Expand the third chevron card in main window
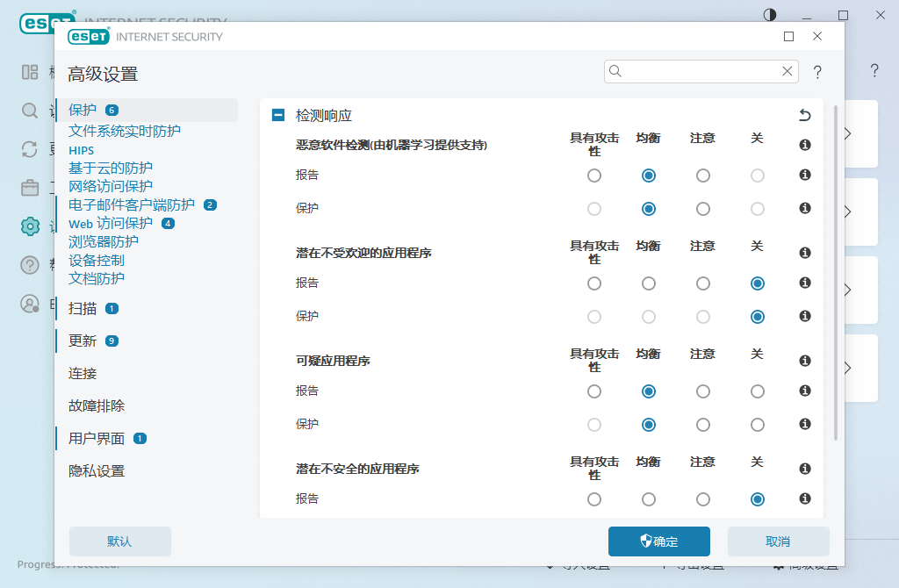Image resolution: width=899 pixels, height=588 pixels. coord(849,290)
